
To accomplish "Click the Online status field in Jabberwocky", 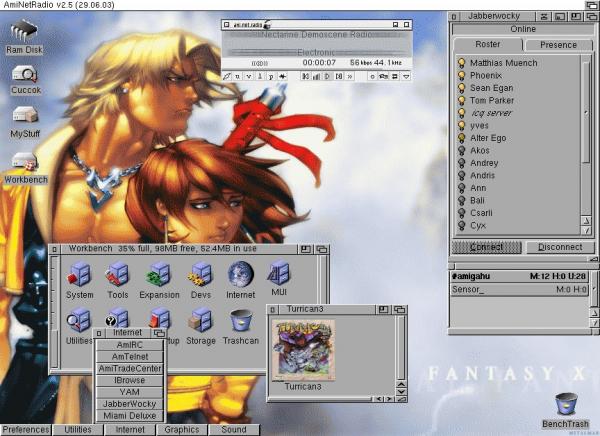I will (523, 29).
